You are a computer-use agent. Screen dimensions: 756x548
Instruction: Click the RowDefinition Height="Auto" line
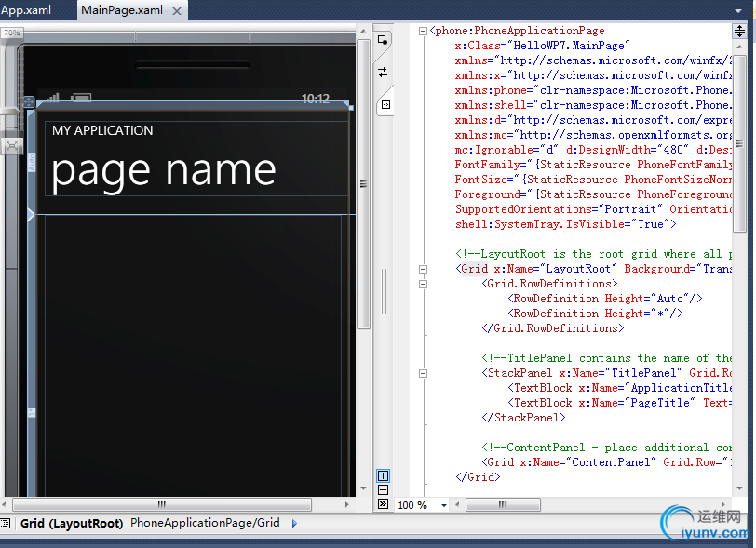(x=604, y=299)
